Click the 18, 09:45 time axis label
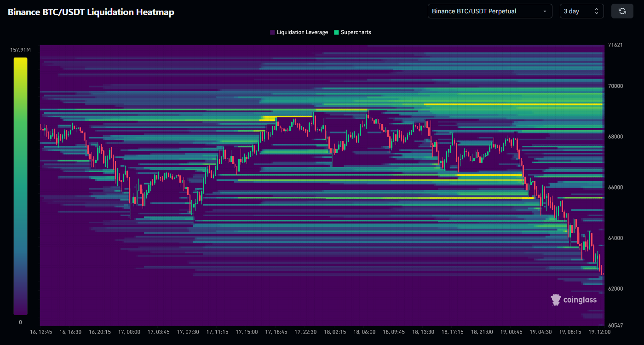 pyautogui.click(x=394, y=332)
